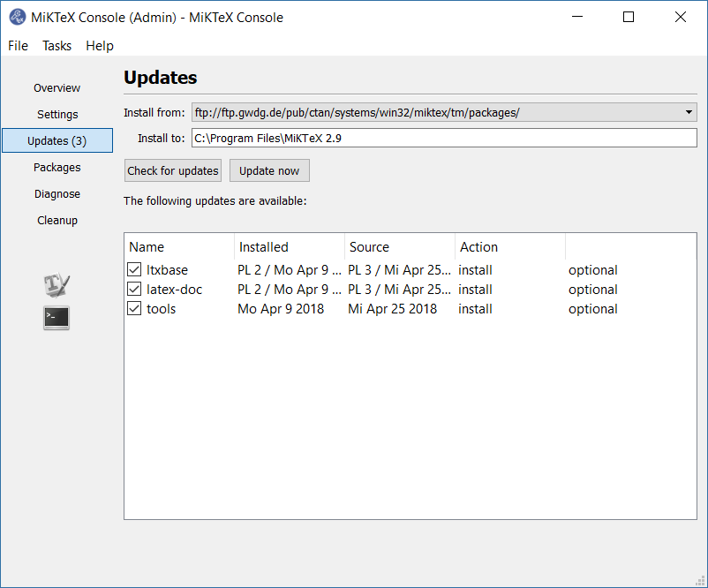Open the Help menu
Image resolution: width=708 pixels, height=588 pixels.
click(100, 46)
